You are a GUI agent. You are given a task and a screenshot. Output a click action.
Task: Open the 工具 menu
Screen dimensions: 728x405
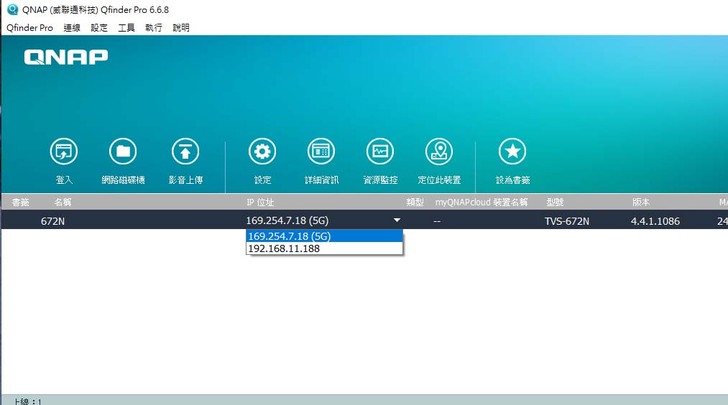(126, 28)
